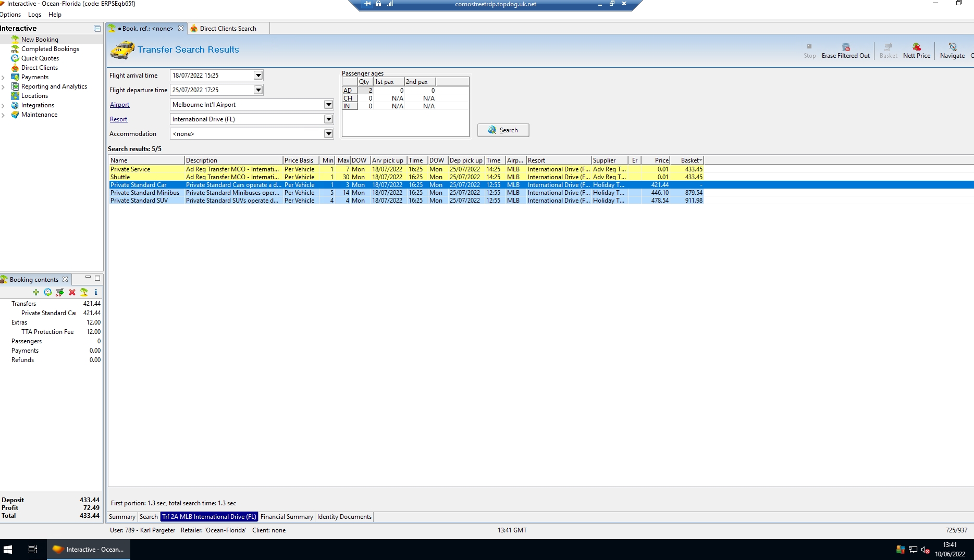Select the Shuttle result row

[406, 177]
